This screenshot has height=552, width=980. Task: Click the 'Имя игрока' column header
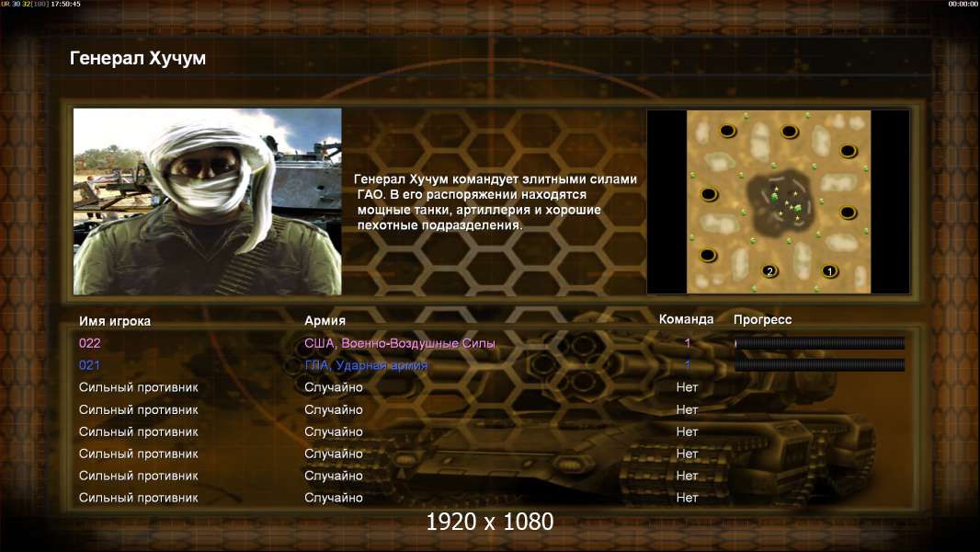click(115, 321)
